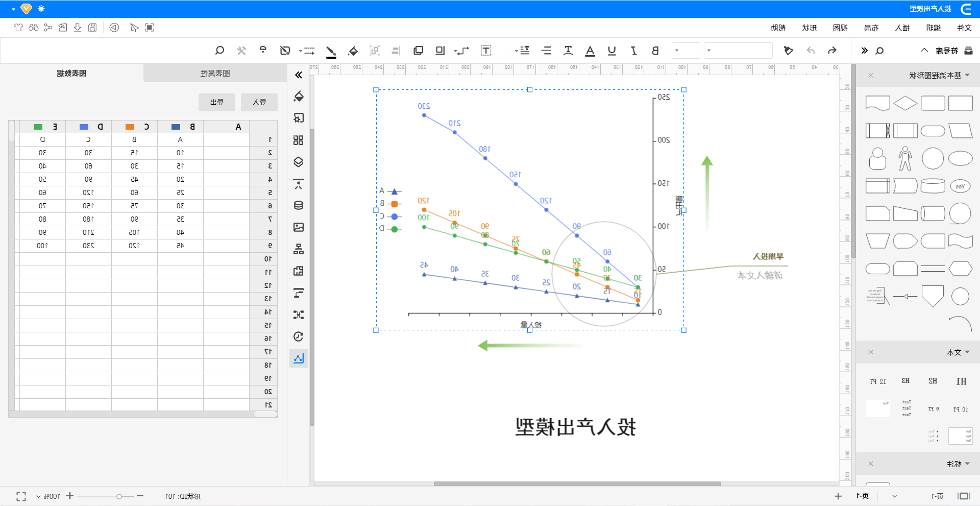Image resolution: width=980 pixels, height=506 pixels.
Task: Add a new page with plus button
Action: [838, 496]
